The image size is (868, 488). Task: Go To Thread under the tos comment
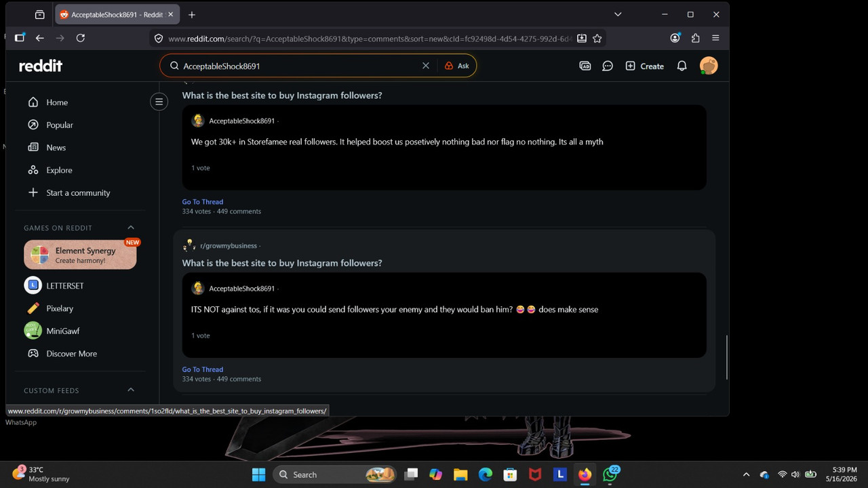point(202,369)
